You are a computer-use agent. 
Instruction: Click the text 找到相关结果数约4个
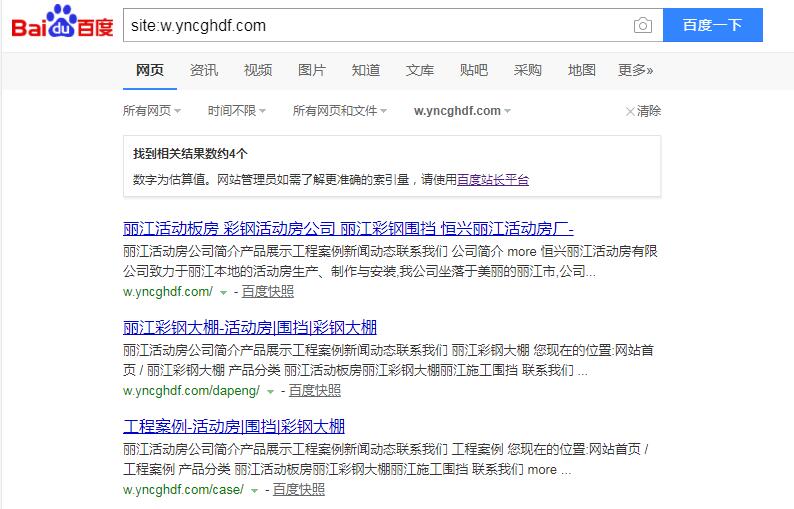tap(190, 153)
